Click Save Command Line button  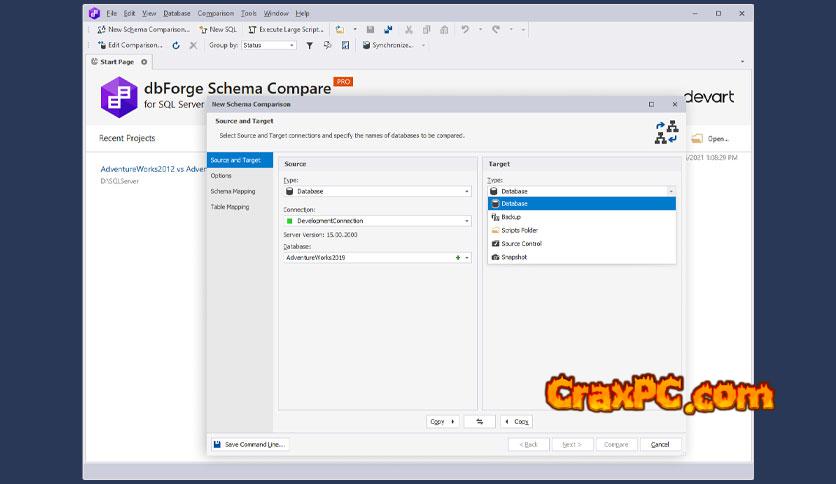coord(250,445)
